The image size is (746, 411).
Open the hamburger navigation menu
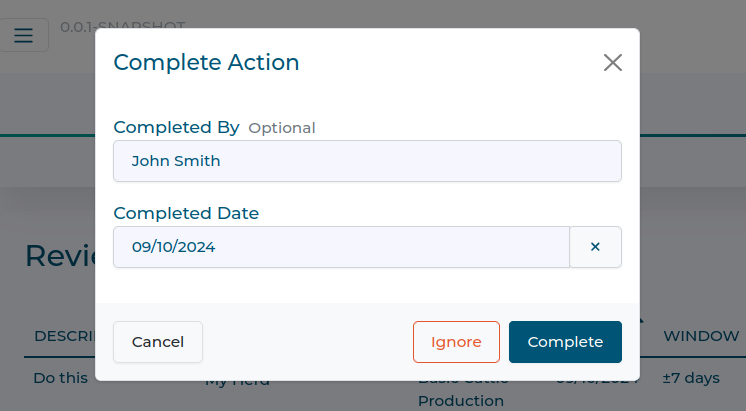(23, 36)
